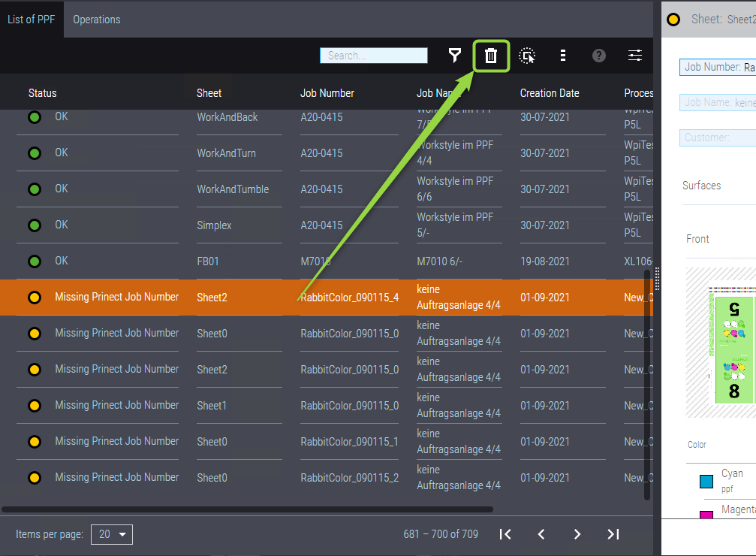Select the List of PPF tab
This screenshot has width=756, height=556.
coord(32,20)
